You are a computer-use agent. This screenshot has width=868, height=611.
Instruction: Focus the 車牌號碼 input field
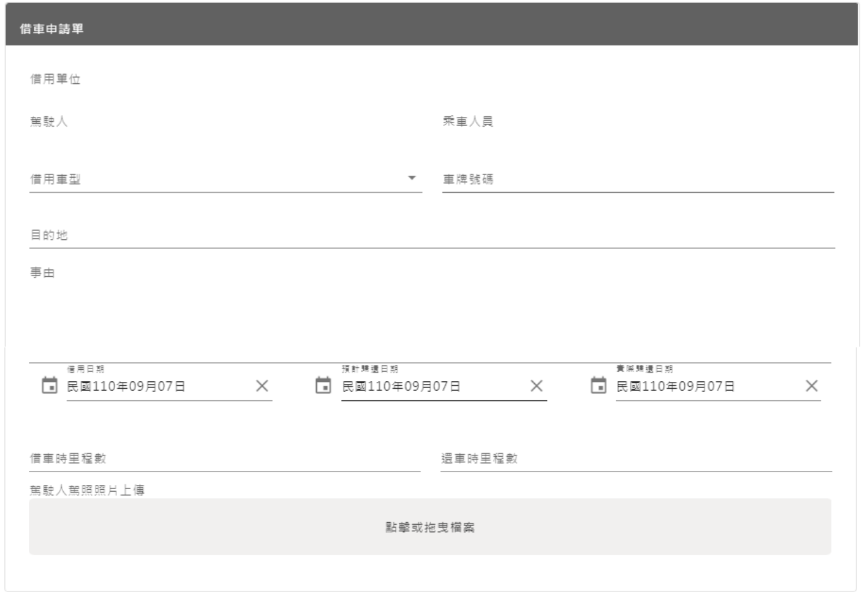pyautogui.click(x=637, y=179)
